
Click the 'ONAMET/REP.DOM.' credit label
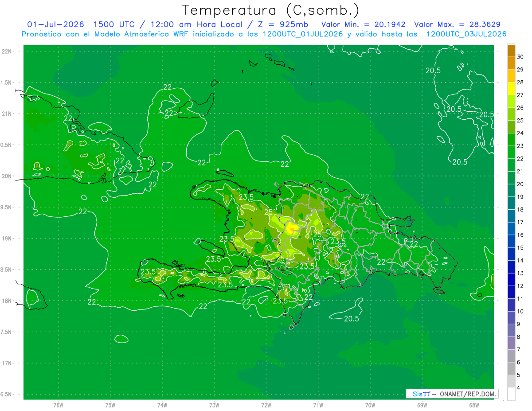click(467, 394)
